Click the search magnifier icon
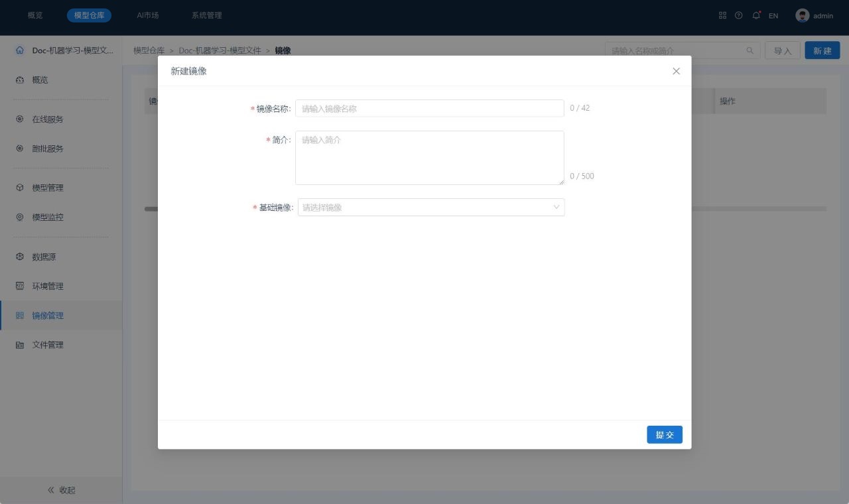The height and width of the screenshot is (504, 849). click(x=750, y=50)
